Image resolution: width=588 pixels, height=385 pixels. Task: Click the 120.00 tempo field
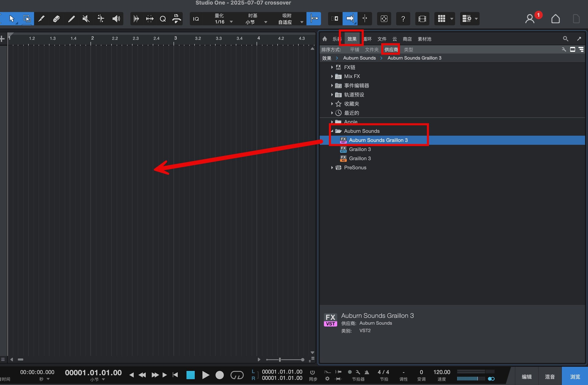[442, 372]
